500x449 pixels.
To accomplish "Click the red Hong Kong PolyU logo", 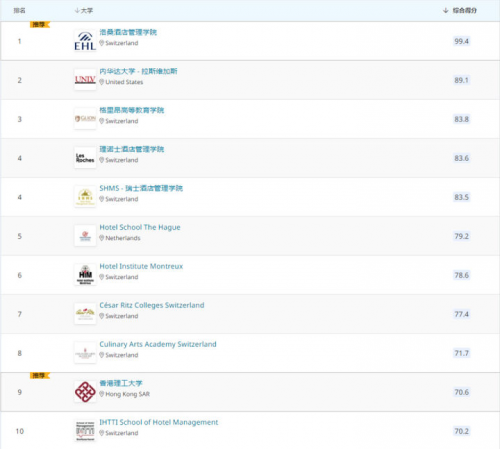I will tap(85, 392).
